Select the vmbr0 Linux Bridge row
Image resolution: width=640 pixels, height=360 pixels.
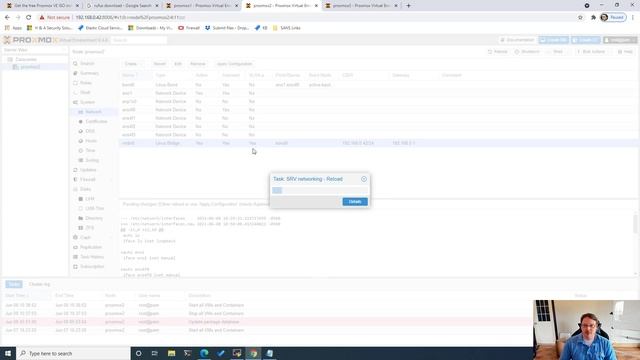pos(379,143)
